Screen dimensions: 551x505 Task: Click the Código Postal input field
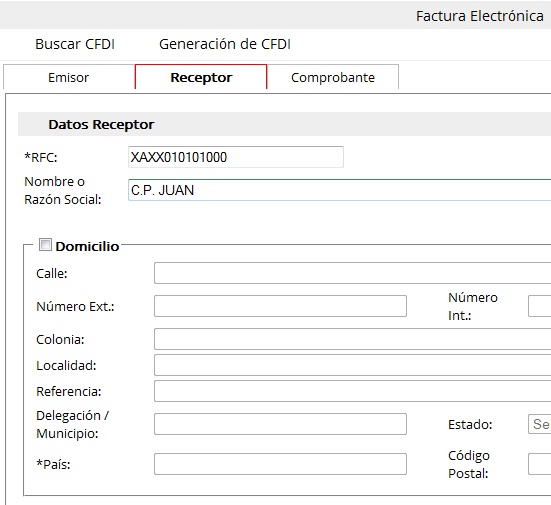click(539, 464)
